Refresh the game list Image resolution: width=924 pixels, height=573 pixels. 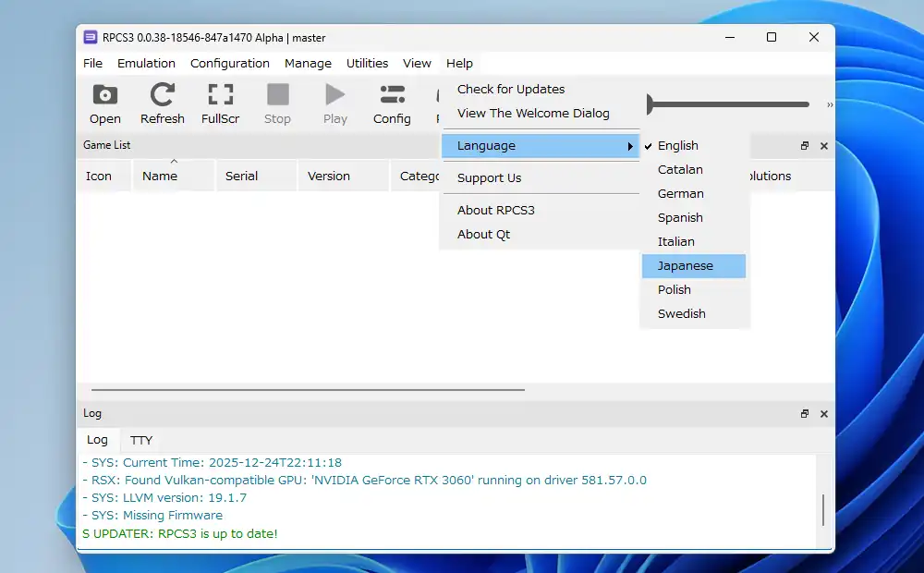[x=163, y=102]
